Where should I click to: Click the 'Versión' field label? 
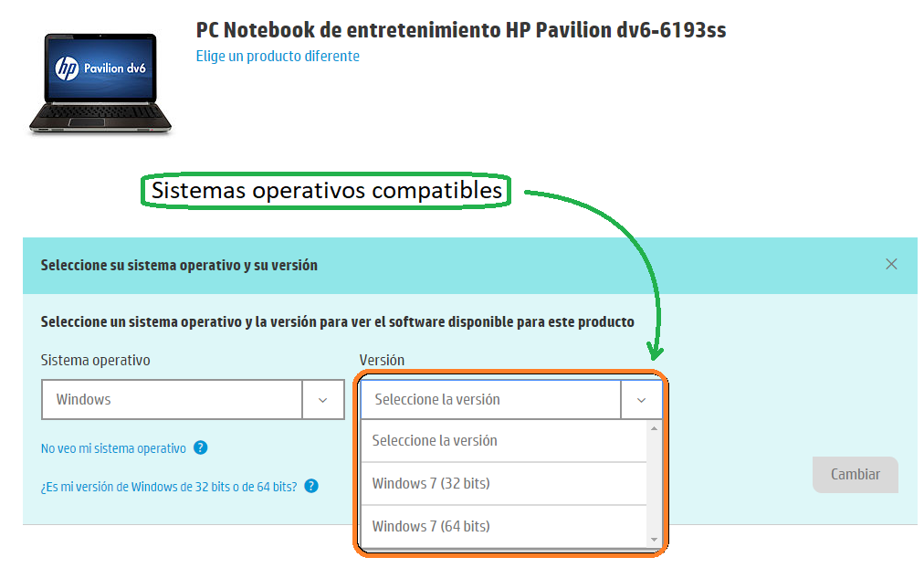pos(382,360)
